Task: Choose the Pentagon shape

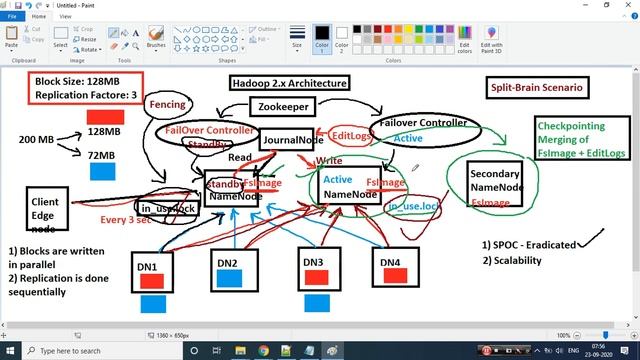Action: pos(196,40)
